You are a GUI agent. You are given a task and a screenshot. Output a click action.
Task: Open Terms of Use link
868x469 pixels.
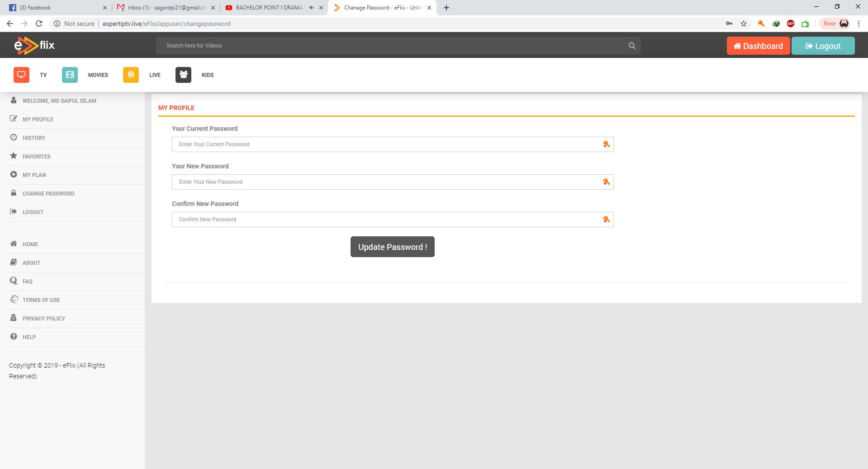tap(41, 300)
